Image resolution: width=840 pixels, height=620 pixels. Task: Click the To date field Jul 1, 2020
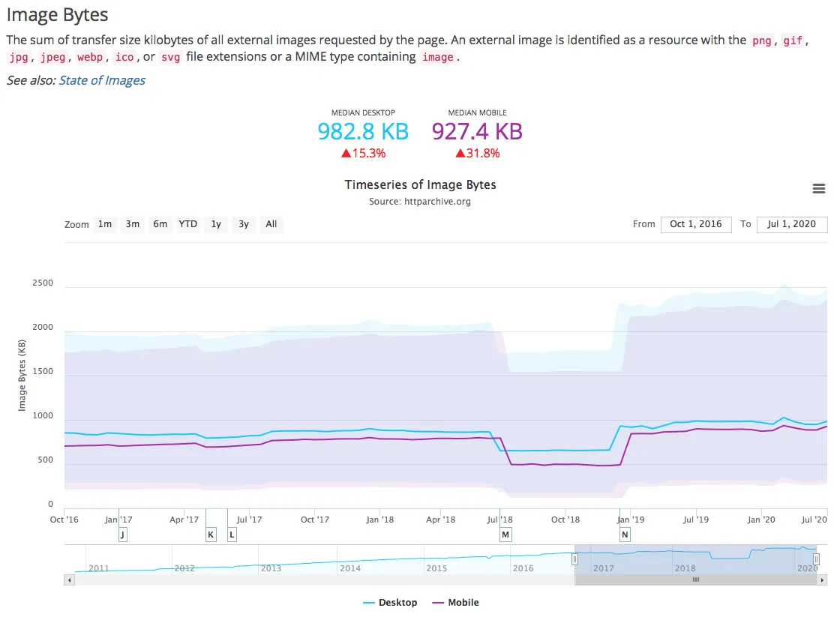[792, 224]
